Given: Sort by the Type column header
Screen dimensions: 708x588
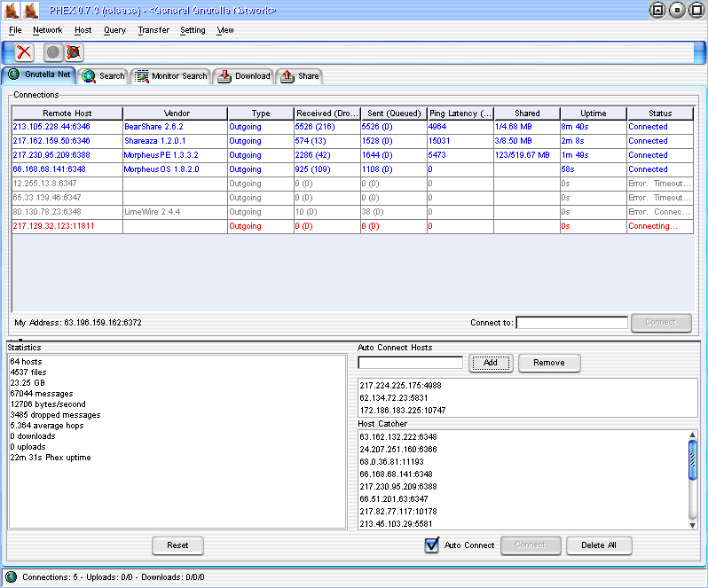Looking at the screenshot, I should tap(261, 114).
